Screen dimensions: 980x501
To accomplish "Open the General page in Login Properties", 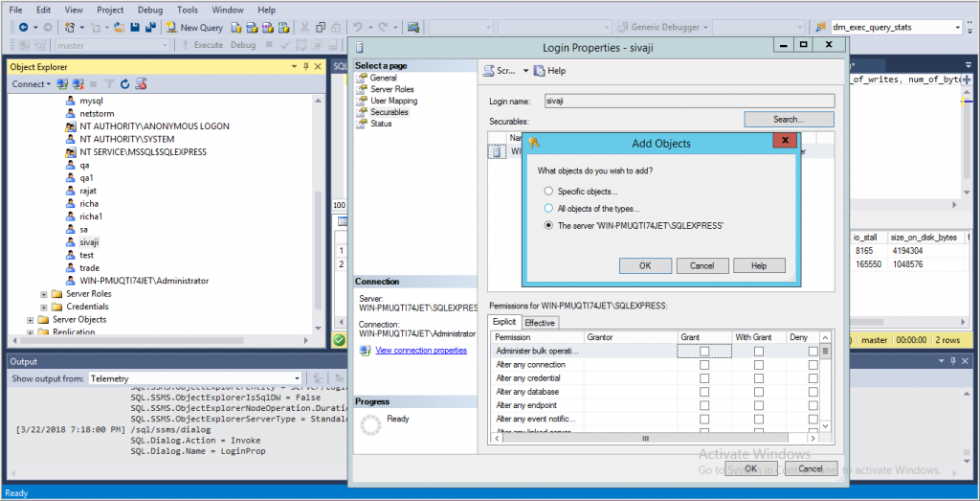I will (x=383, y=78).
